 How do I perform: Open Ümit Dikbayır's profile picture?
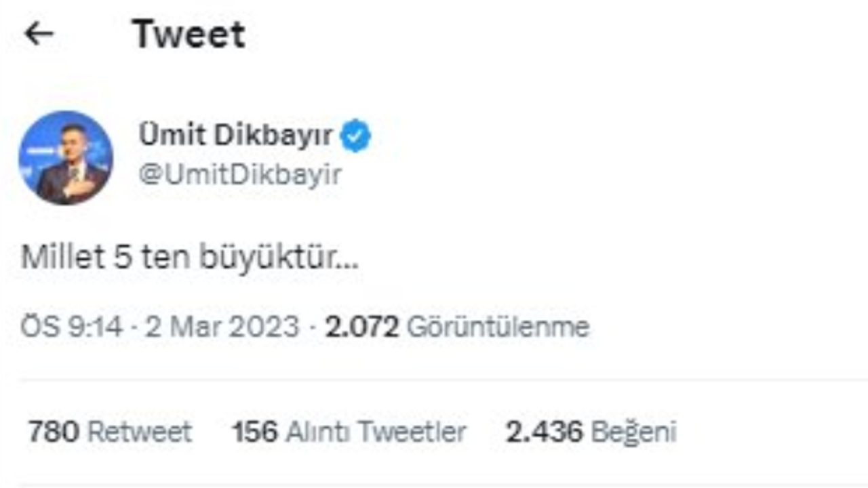66,157
